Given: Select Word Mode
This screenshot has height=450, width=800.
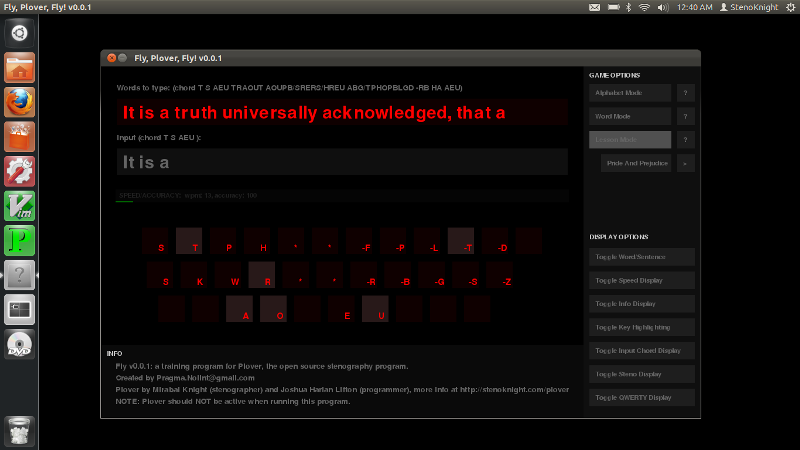Looking at the screenshot, I should 630,116.
